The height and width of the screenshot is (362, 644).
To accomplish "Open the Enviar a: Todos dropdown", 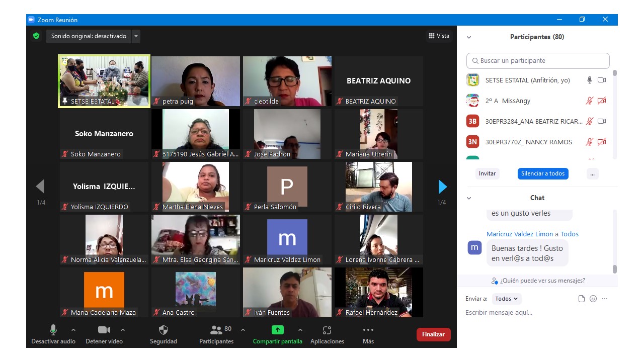I will [507, 299].
